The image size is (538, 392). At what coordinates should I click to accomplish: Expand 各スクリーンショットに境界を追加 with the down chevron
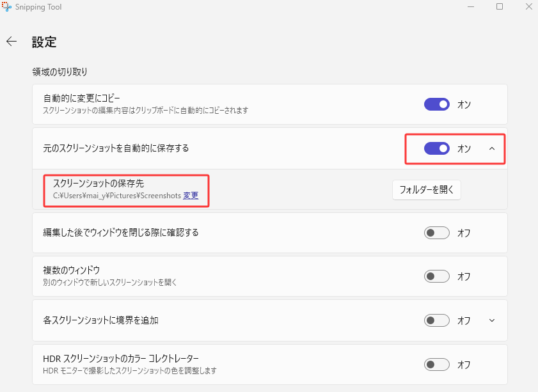pos(492,320)
